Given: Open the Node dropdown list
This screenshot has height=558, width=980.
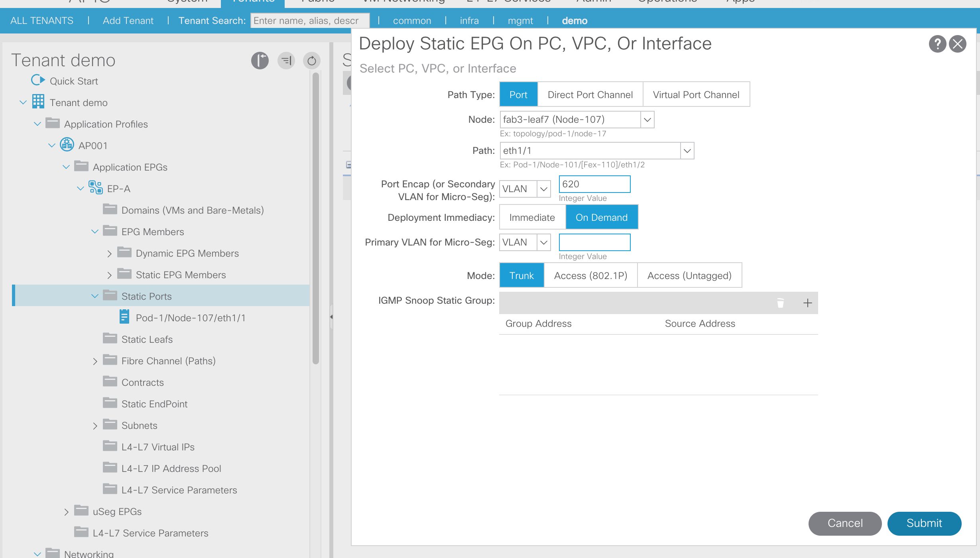Looking at the screenshot, I should (x=647, y=120).
